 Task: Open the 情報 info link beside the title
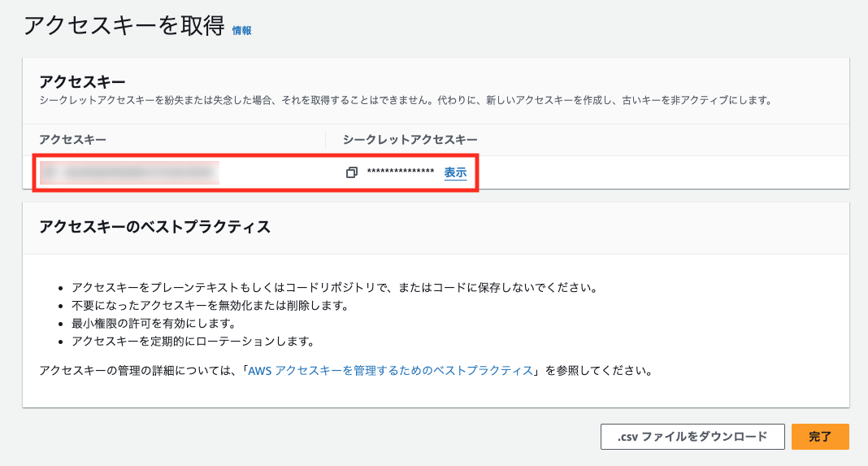(x=241, y=30)
